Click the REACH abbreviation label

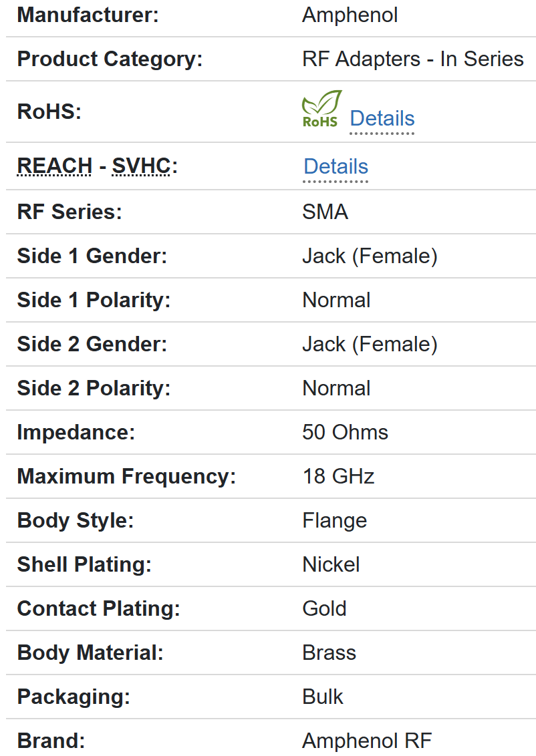click(54, 166)
